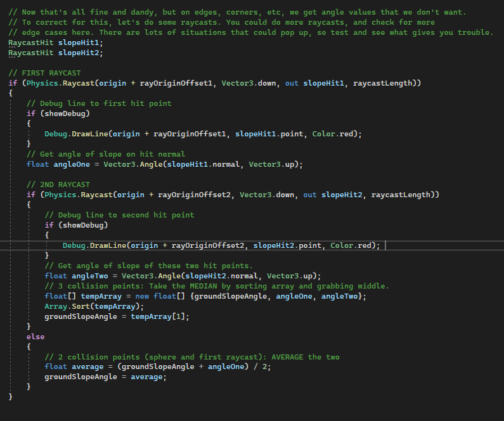Screen dimensions: 504x421
Task: Click "showDebug" under the second hit point comment
Action: tap(83, 225)
